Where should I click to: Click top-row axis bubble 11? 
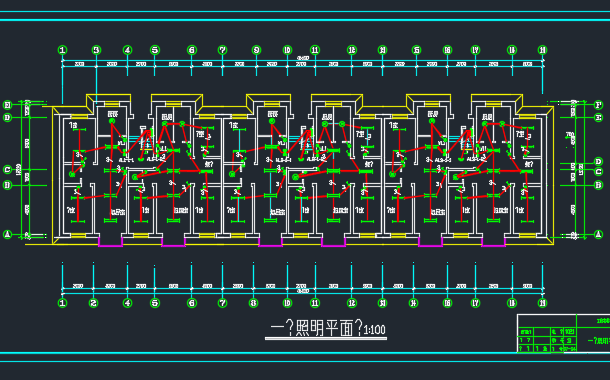tap(315, 50)
